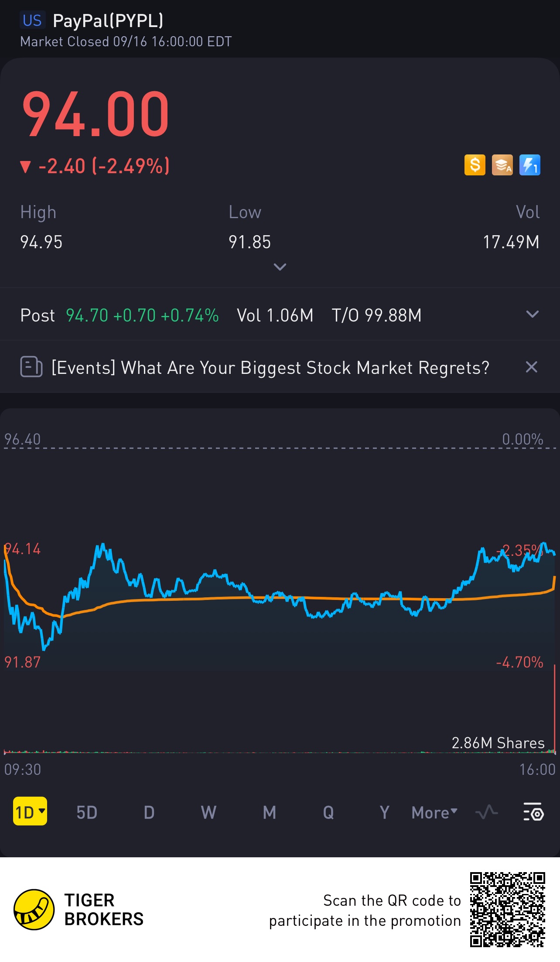The height and width of the screenshot is (962, 560).
Task: Choose the Q quarterly chart tab
Action: click(x=328, y=812)
